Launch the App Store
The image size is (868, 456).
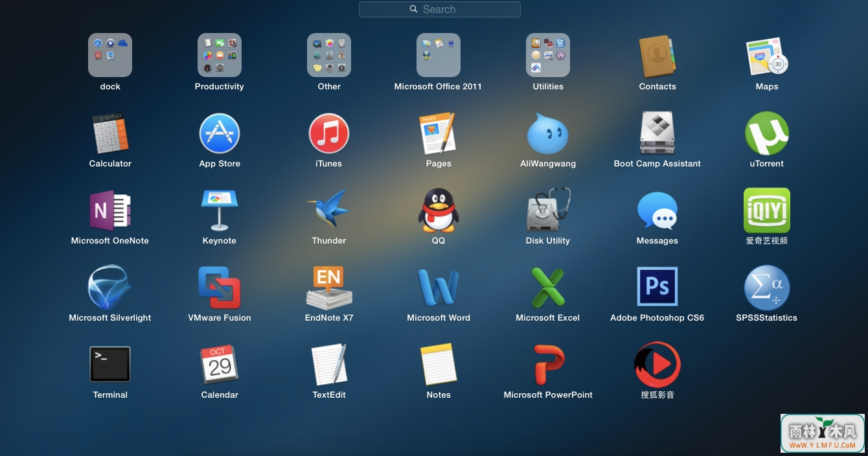(220, 133)
